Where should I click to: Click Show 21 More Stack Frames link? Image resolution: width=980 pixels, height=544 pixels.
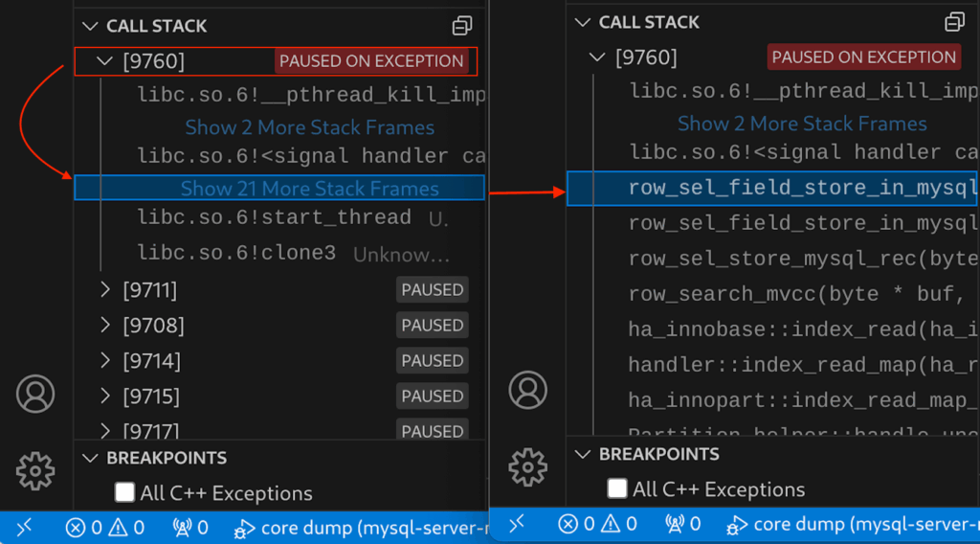pos(309,189)
